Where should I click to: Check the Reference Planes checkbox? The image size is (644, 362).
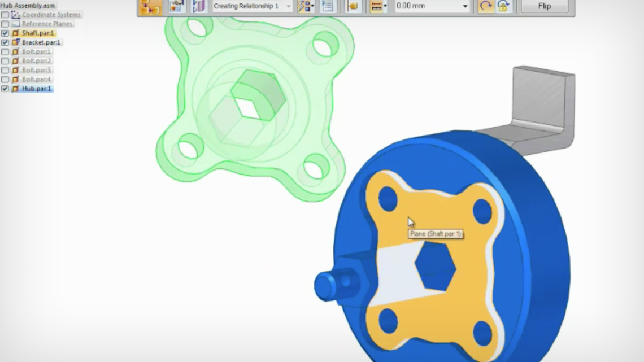[4, 24]
